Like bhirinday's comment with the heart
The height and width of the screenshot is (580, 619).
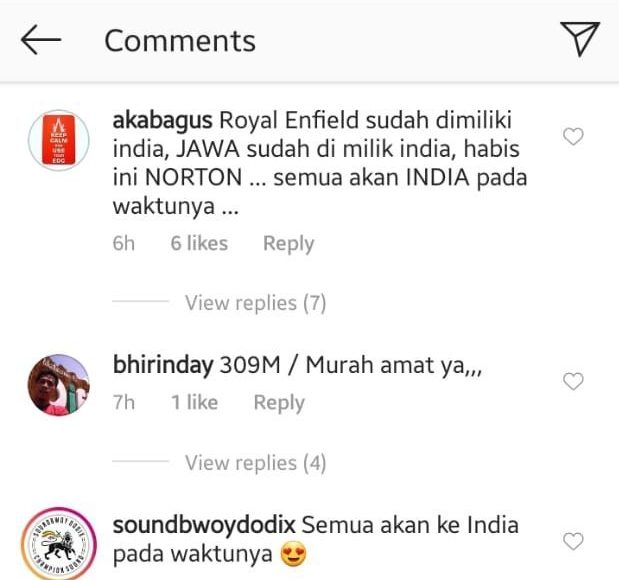pyautogui.click(x=573, y=381)
